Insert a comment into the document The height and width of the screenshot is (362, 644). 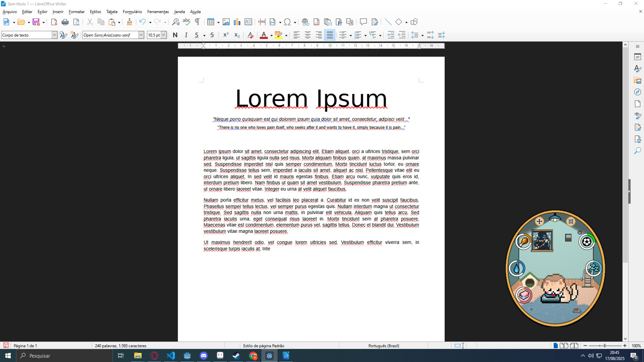coord(364,22)
